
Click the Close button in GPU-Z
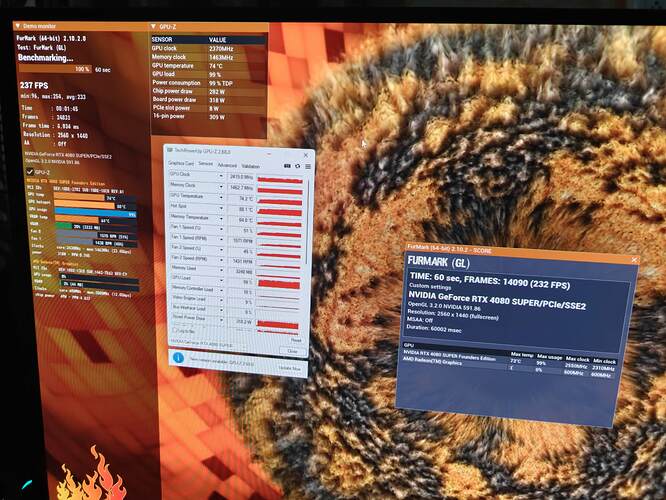(x=292, y=351)
